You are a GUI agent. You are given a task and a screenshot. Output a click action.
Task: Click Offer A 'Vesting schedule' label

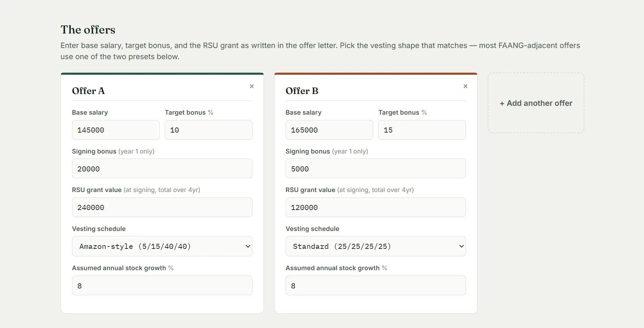(99, 229)
